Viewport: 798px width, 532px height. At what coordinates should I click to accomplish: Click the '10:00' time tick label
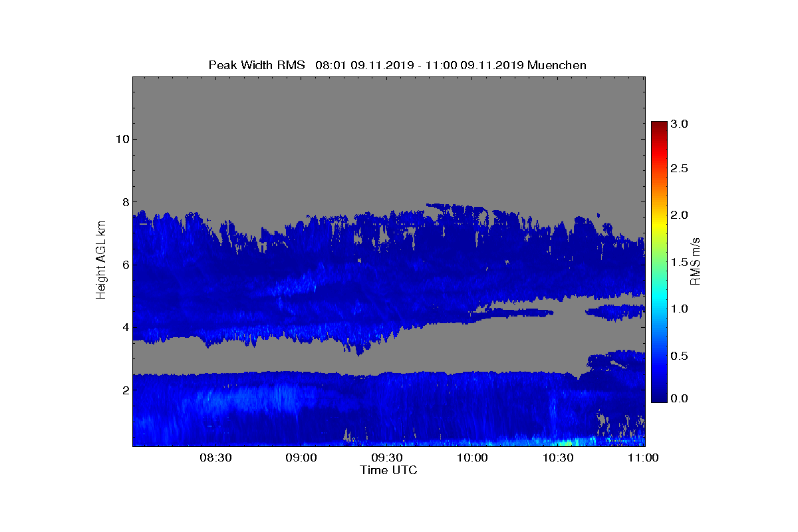pyautogui.click(x=473, y=458)
